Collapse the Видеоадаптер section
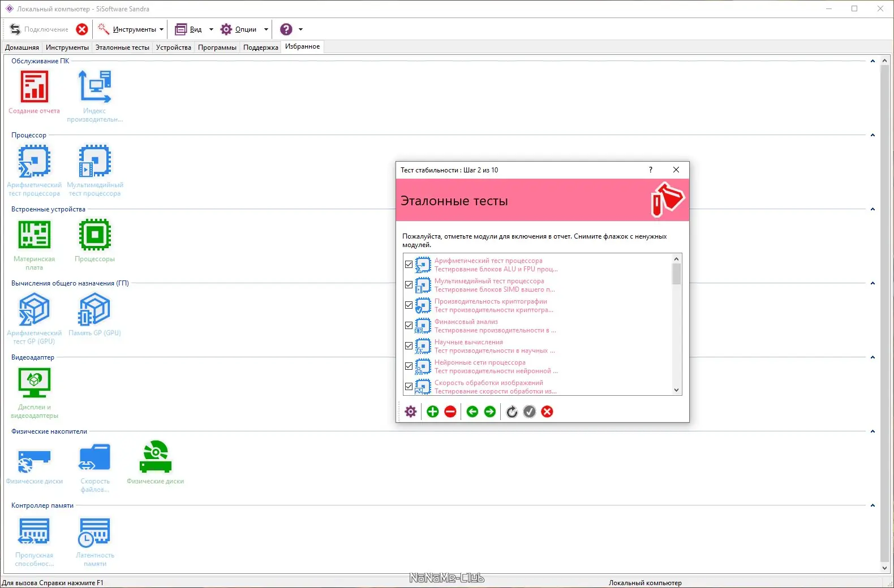The image size is (894, 588). click(x=872, y=357)
